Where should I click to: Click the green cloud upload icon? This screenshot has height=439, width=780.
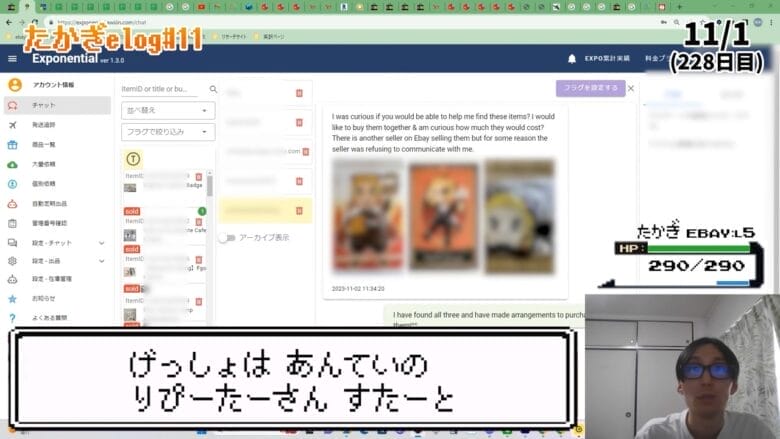pos(13,165)
